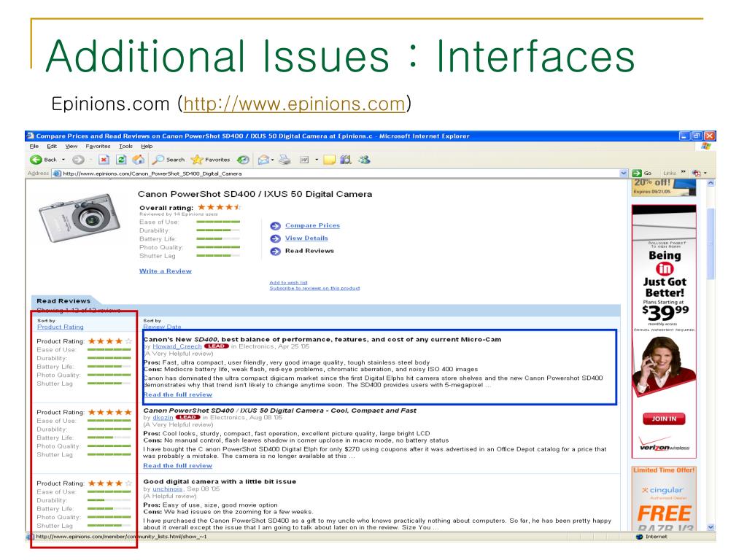This screenshot has height=560, width=747.
Task: Open the Favorites menu
Action: pos(98,146)
